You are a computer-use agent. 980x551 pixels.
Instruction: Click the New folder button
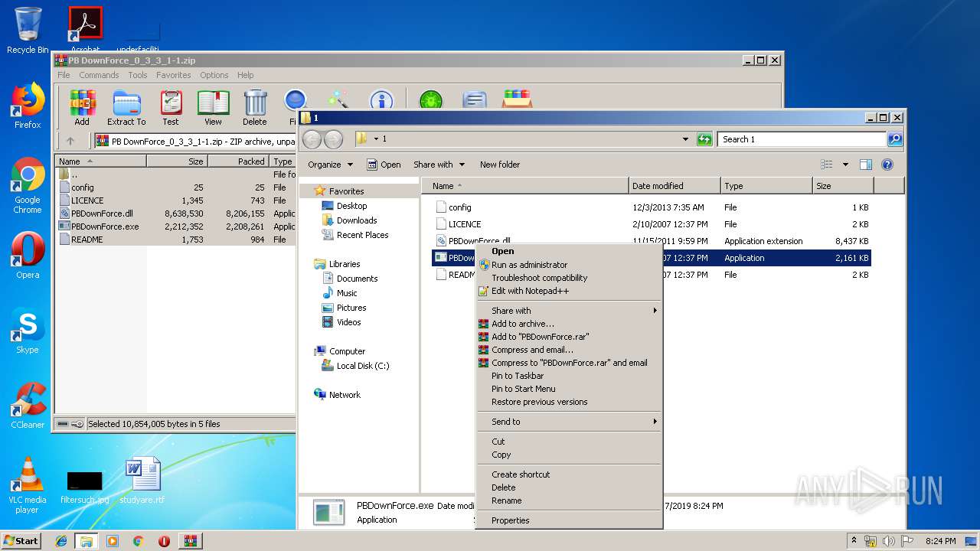pos(500,165)
